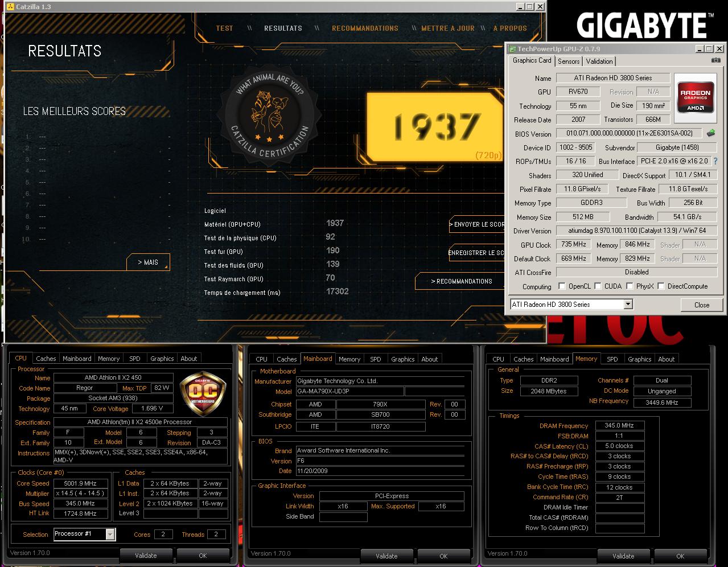The width and height of the screenshot is (728, 567).
Task: Minimize the GPU-Z window
Action: pos(698,49)
